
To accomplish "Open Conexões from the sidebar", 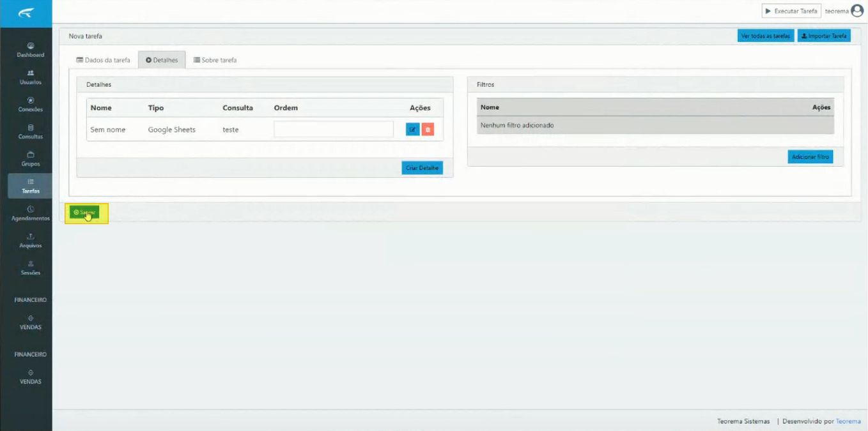I will [x=31, y=105].
